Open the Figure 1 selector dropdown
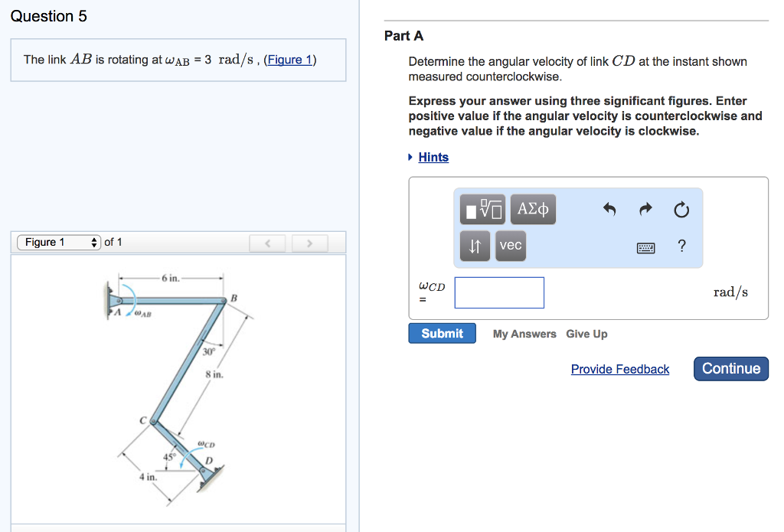784x532 pixels. [x=59, y=243]
